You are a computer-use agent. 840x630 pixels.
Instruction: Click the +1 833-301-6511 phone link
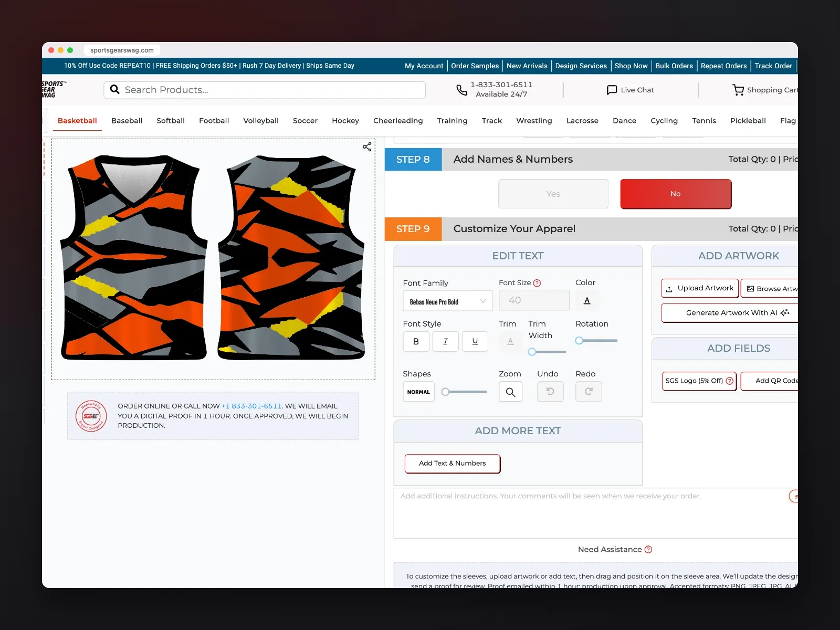[251, 406]
